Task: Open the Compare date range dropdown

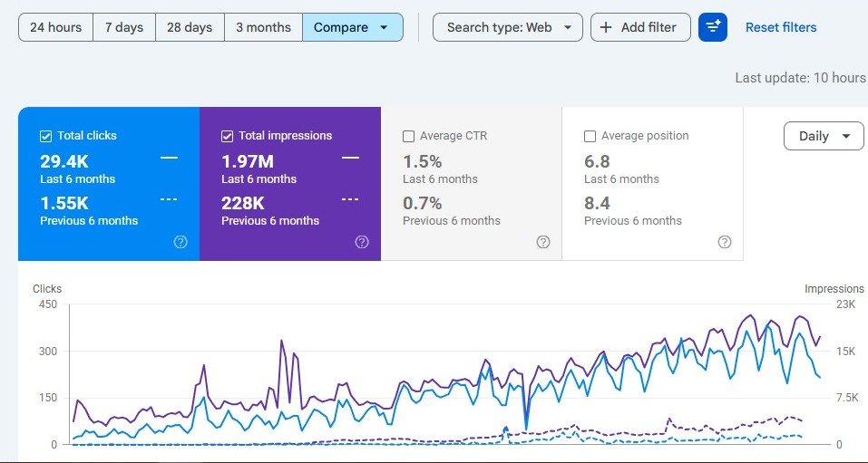Action: tap(353, 27)
